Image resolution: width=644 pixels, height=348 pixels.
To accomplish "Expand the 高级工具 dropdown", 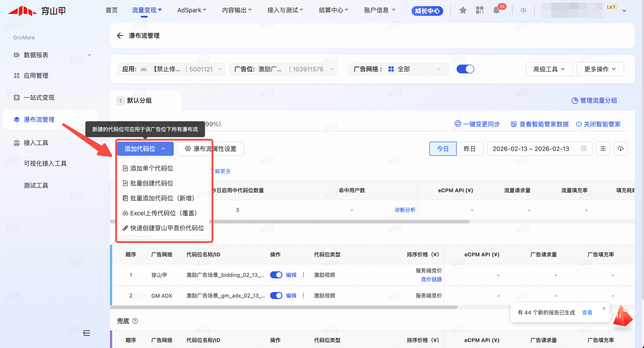I will tap(549, 69).
